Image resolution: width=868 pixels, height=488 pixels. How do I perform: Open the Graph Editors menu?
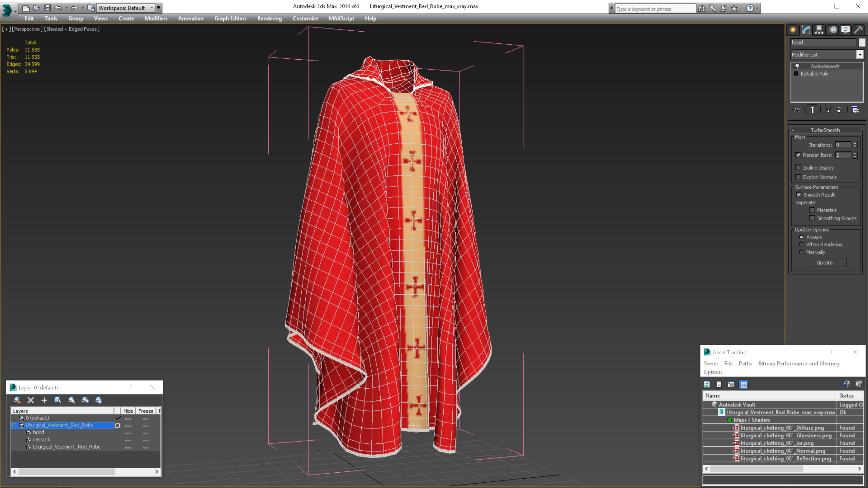231,18
